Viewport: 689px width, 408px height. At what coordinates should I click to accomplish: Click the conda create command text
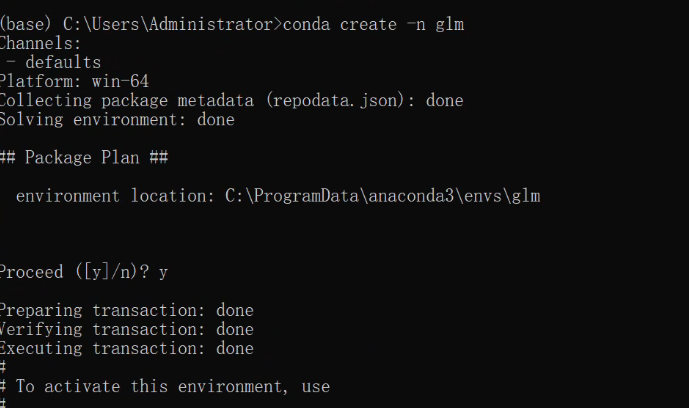coord(340,24)
